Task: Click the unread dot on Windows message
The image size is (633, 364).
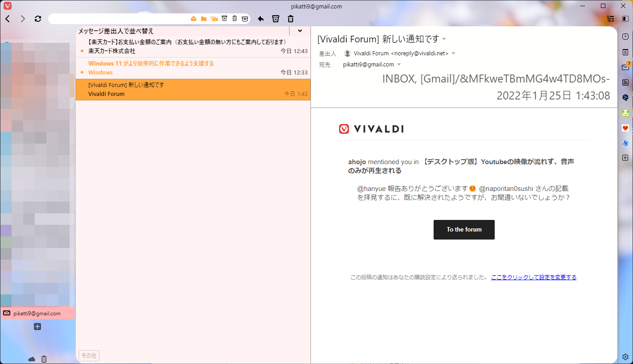Action: point(82,72)
